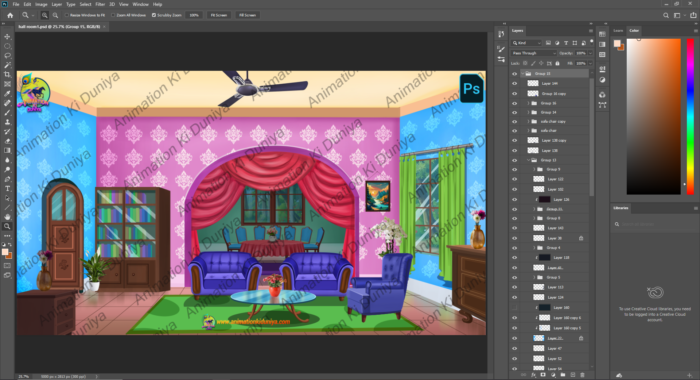
Task: Lock all with padlock icon
Action: coord(557,63)
